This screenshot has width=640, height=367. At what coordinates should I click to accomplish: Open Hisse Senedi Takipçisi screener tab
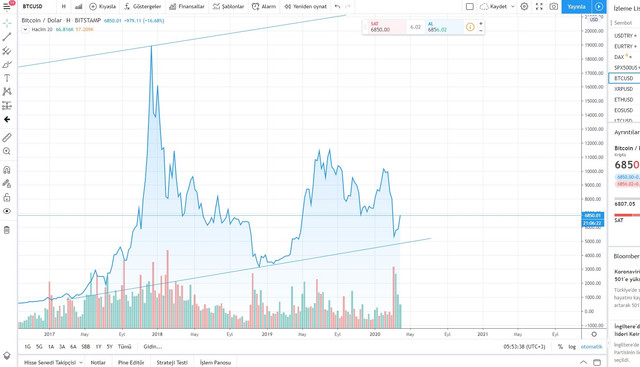pos(53,363)
